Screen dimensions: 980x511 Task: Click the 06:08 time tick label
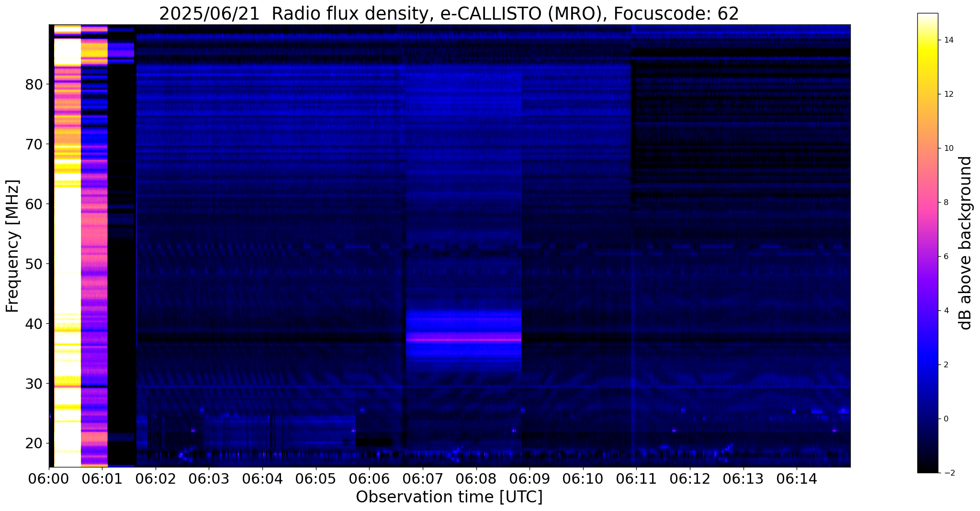[x=476, y=478]
